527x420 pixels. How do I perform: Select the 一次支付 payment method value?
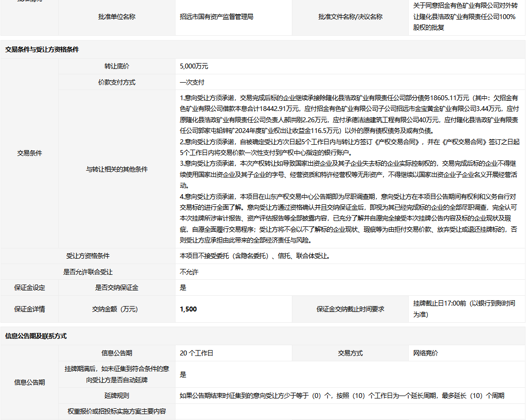192,82
